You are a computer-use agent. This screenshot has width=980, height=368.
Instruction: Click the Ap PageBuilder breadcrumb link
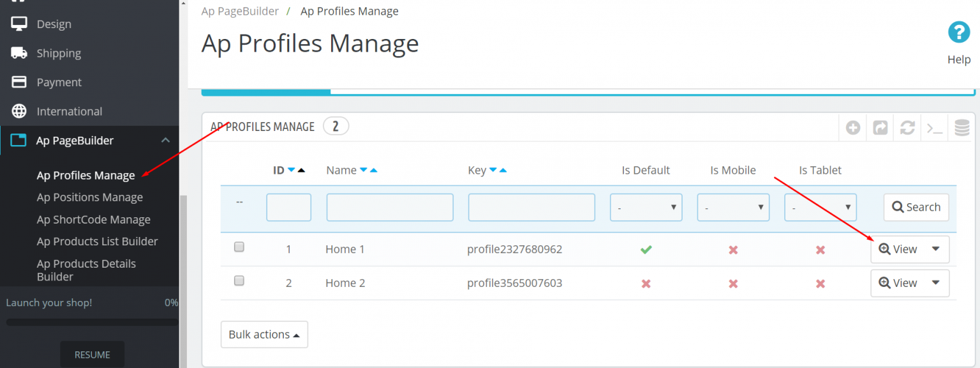pos(240,11)
